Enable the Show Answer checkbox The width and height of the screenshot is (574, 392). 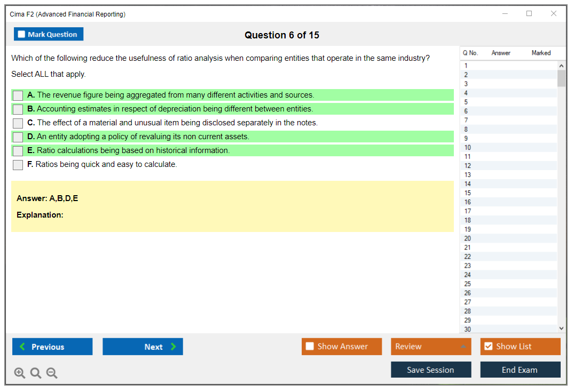310,347
